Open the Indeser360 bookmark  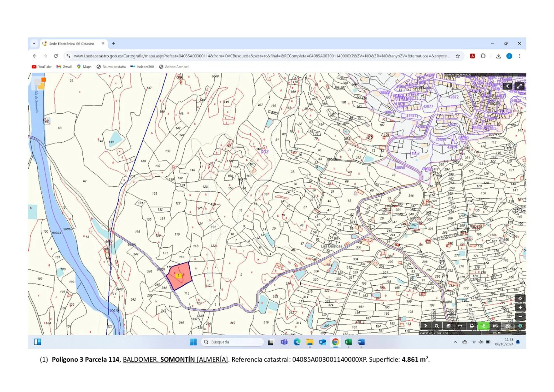pyautogui.click(x=142, y=67)
